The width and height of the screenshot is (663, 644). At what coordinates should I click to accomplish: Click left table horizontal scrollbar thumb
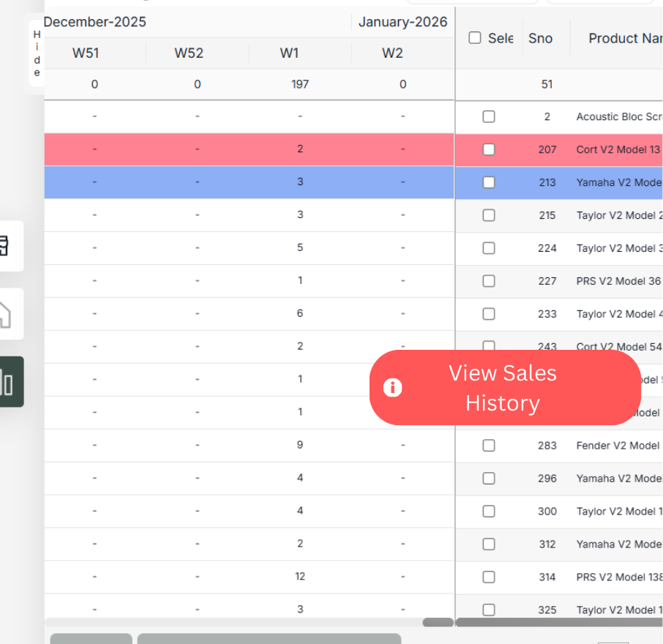(x=438, y=623)
